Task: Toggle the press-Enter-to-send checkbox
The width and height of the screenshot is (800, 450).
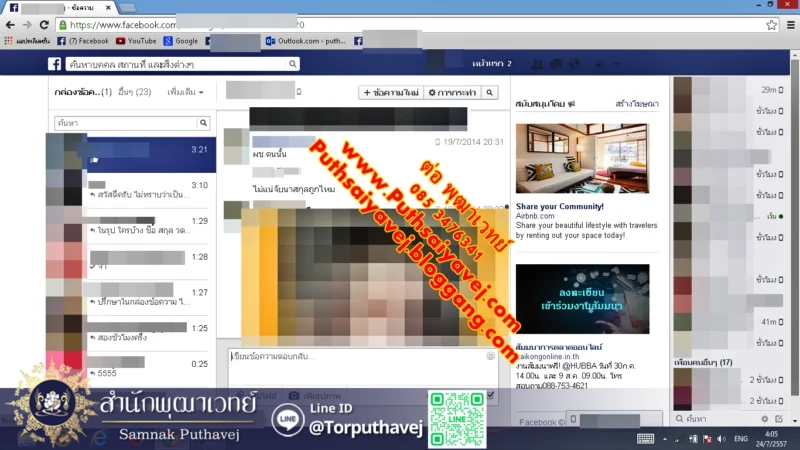Action: tap(490, 396)
